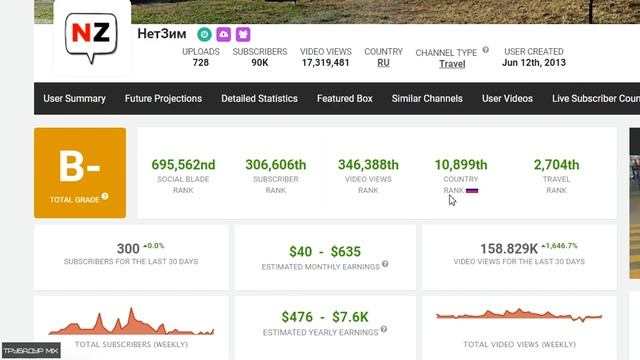Click the NZ channel logo avatar
The width and height of the screenshot is (640, 360).
pyautogui.click(x=91, y=38)
